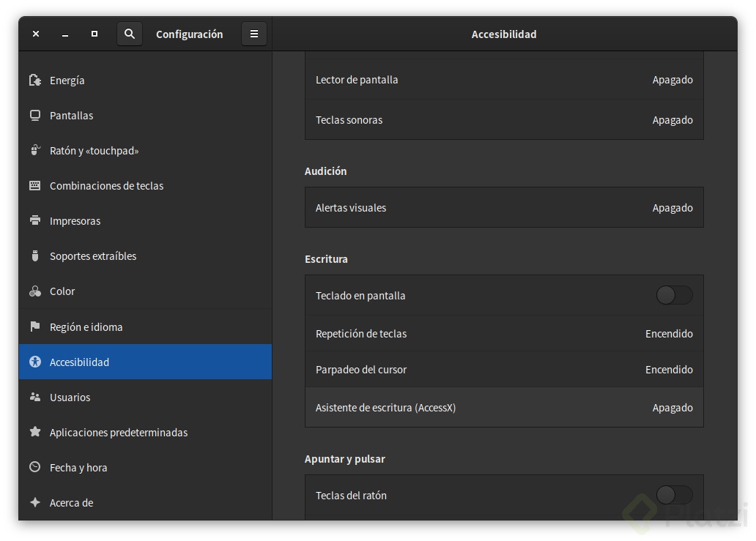756x541 pixels.
Task: Open Asistente de escritura (AccessX) row
Action: (x=504, y=408)
